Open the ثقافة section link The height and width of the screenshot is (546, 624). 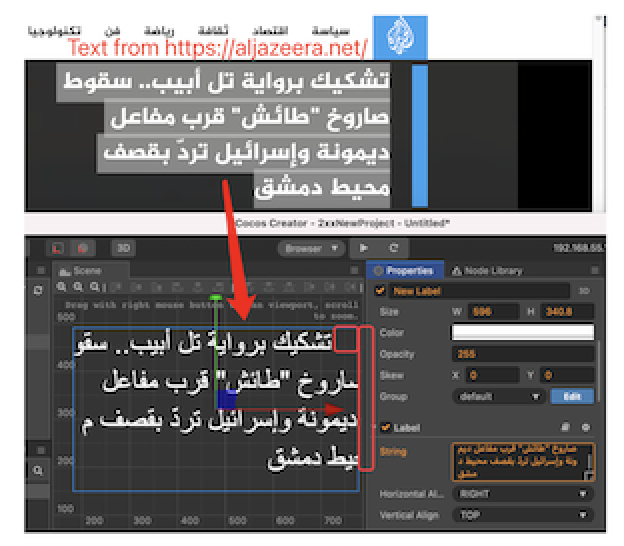[213, 30]
